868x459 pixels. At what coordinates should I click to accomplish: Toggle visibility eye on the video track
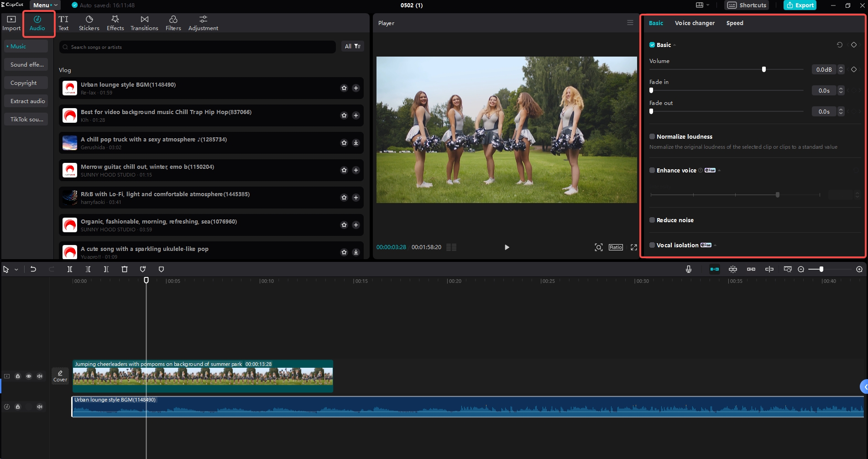click(x=29, y=376)
